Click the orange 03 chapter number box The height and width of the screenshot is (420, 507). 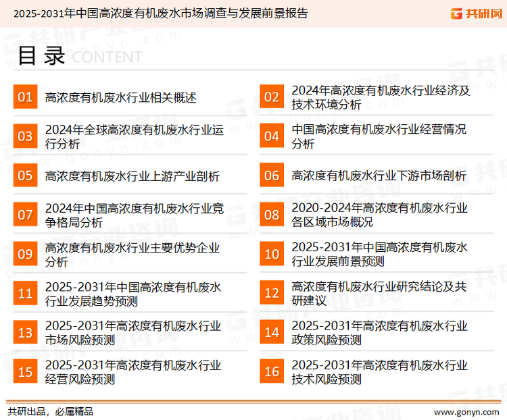tap(25, 136)
